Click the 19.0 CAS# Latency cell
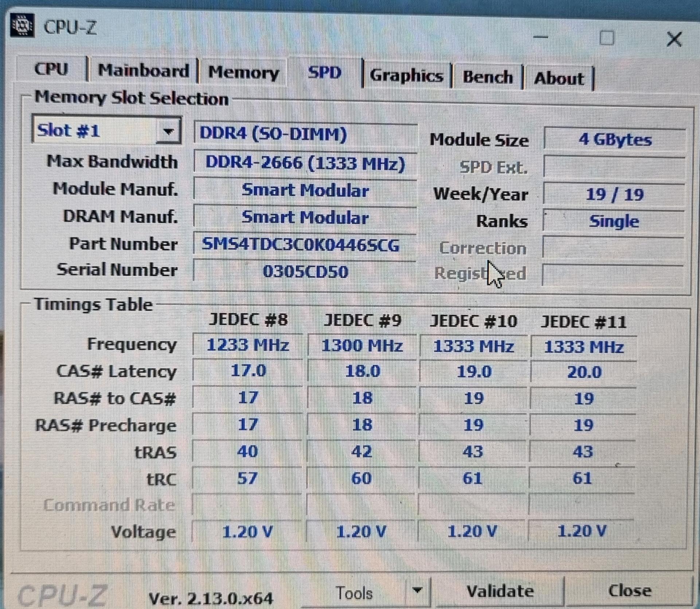This screenshot has height=609, width=700. (474, 372)
